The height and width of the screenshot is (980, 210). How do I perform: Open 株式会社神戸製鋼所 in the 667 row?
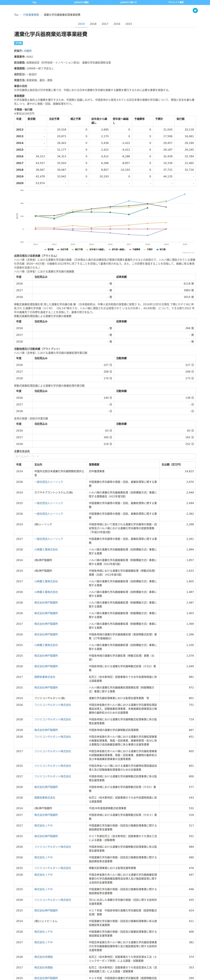46,730
